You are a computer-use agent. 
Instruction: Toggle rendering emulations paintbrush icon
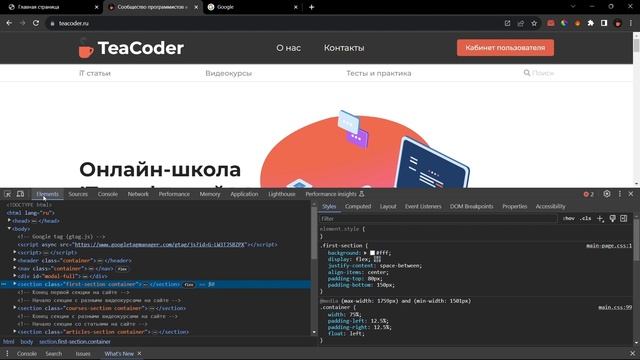coord(612,219)
